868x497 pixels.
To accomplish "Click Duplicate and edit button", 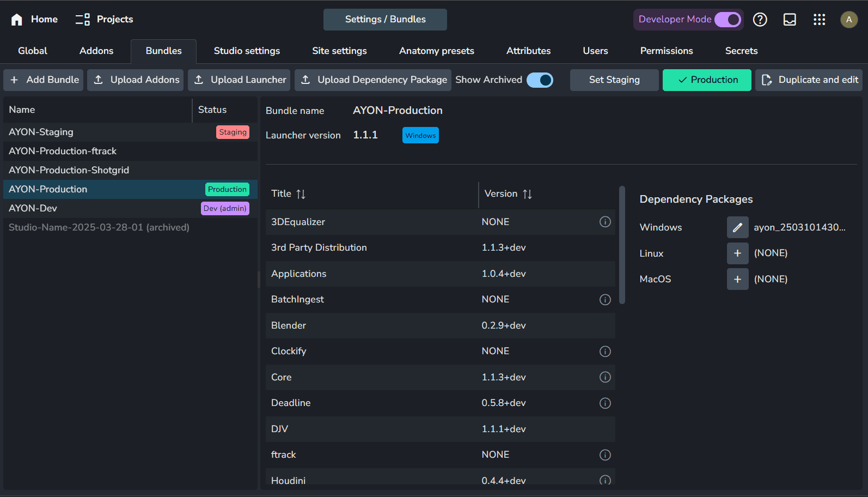I will [x=809, y=80].
